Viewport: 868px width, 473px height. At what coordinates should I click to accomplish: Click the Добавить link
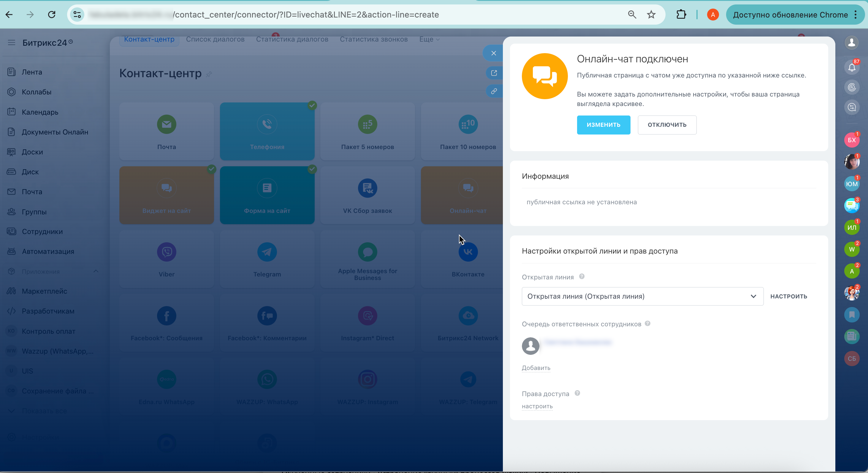tap(536, 368)
